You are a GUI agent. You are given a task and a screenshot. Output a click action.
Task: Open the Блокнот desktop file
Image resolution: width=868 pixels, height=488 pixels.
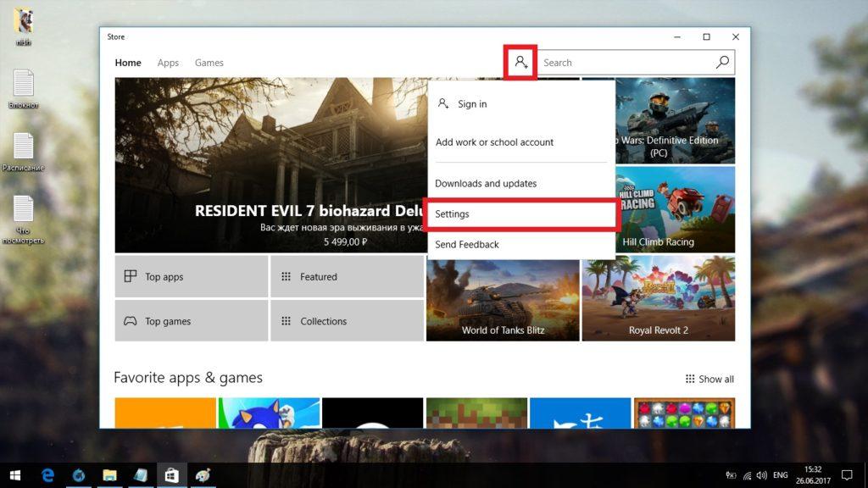(23, 88)
